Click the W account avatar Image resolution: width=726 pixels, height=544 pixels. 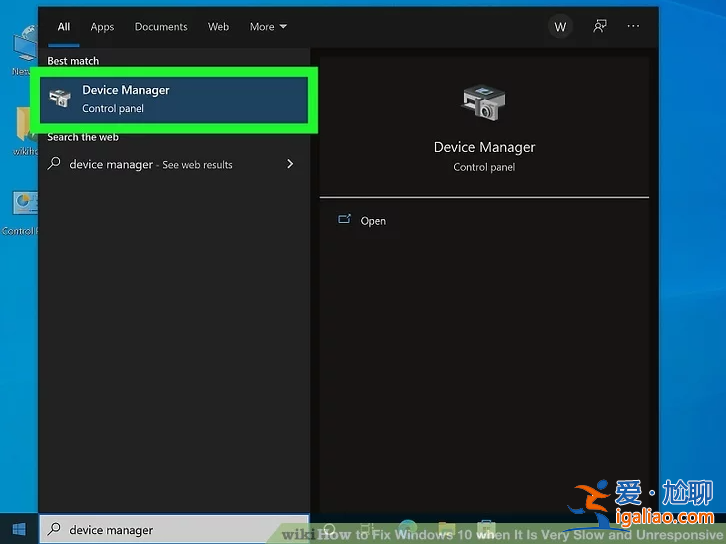click(560, 27)
